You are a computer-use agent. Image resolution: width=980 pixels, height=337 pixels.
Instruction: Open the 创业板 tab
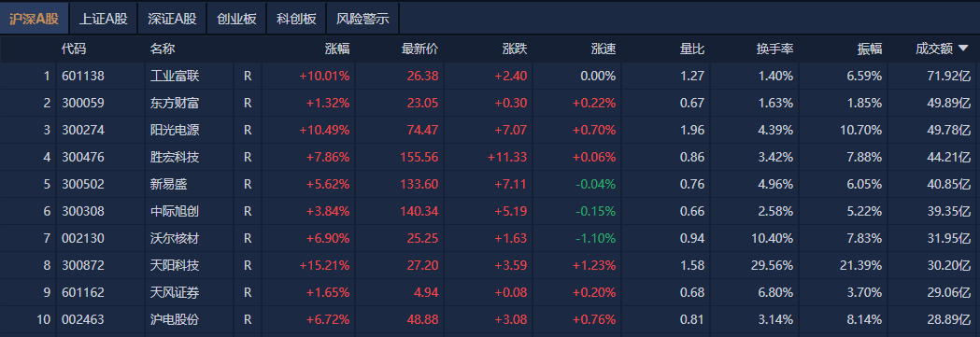[237, 19]
